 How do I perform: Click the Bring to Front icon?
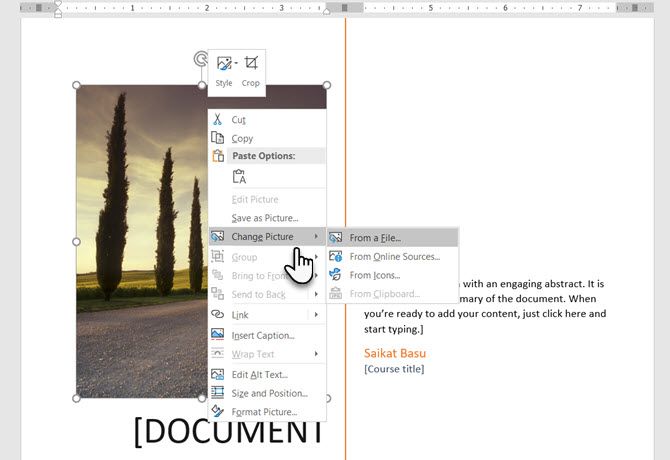(x=217, y=275)
